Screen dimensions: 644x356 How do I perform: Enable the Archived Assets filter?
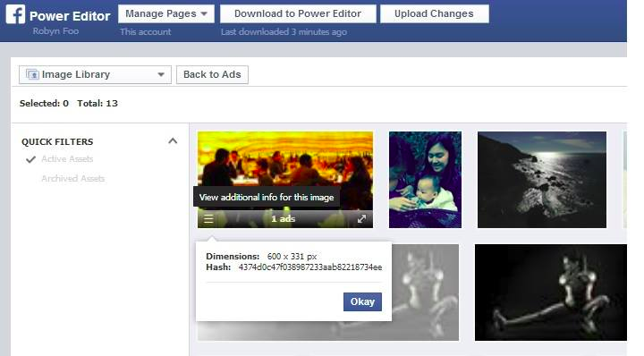(72, 178)
